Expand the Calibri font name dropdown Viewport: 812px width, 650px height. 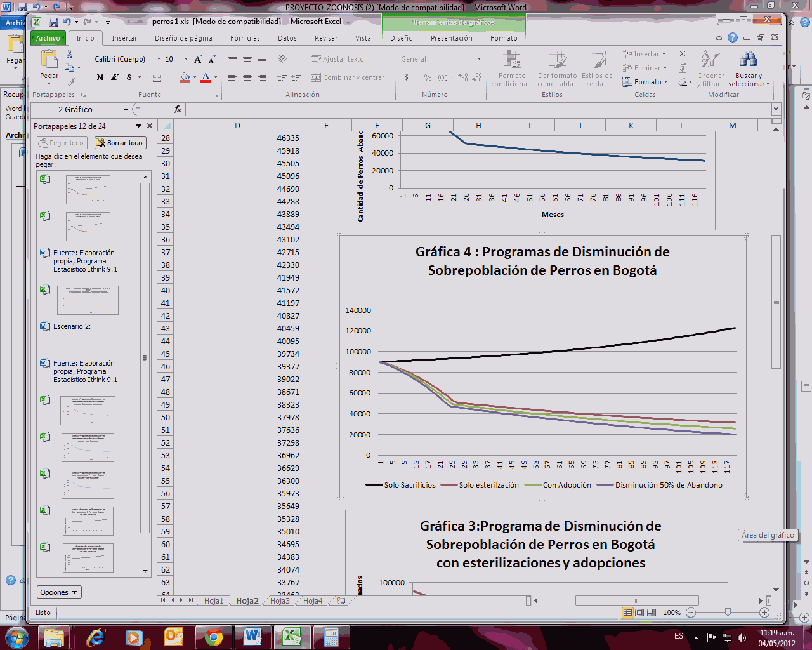pyautogui.click(x=159, y=59)
